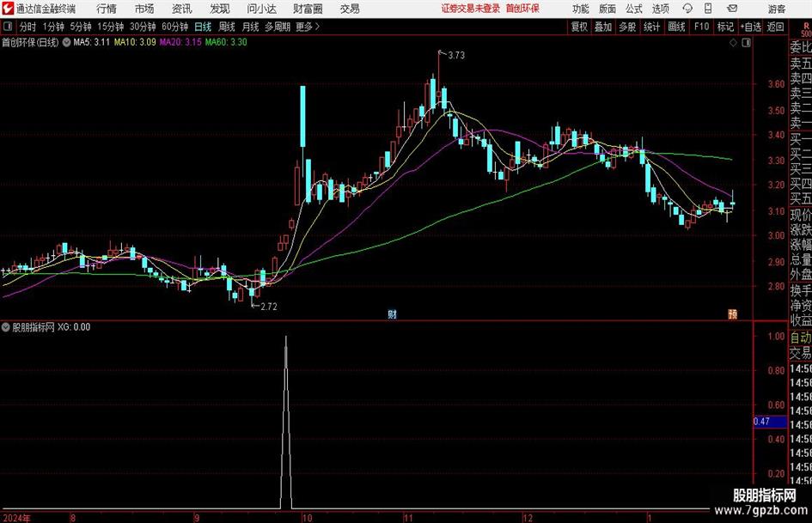Click the 返回 back button

pyautogui.click(x=775, y=27)
